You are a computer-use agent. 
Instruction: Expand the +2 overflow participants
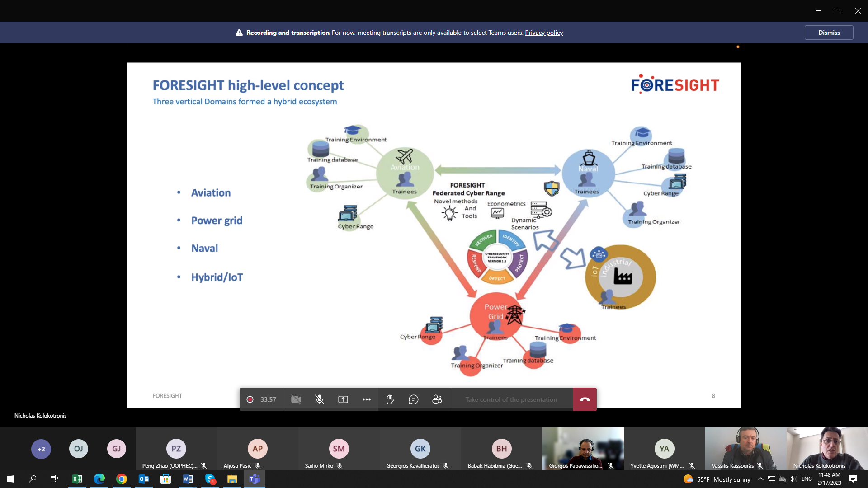(41, 449)
